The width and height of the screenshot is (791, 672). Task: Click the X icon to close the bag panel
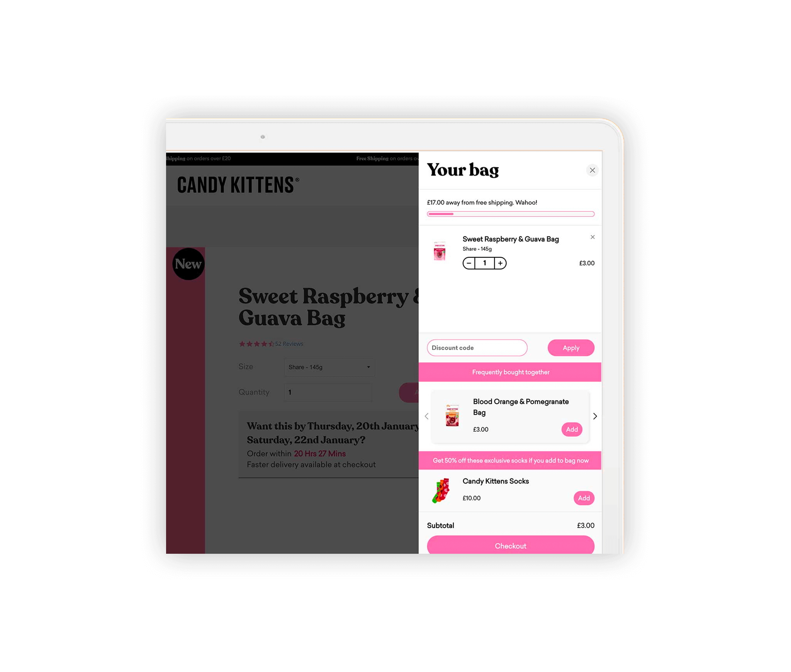point(592,169)
